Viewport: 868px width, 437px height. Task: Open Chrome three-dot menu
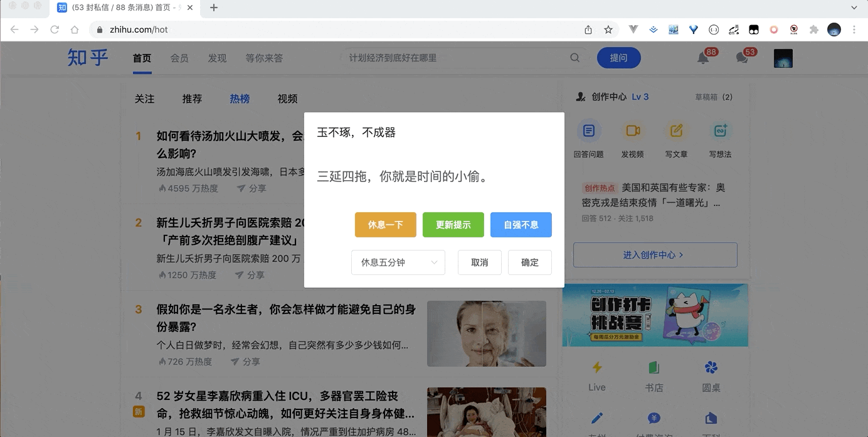coord(854,30)
